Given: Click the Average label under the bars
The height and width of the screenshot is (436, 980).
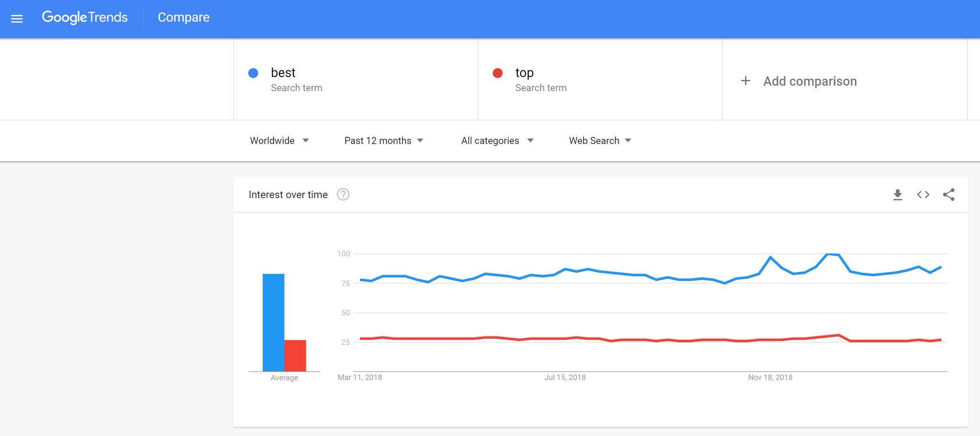Looking at the screenshot, I should click(x=284, y=378).
